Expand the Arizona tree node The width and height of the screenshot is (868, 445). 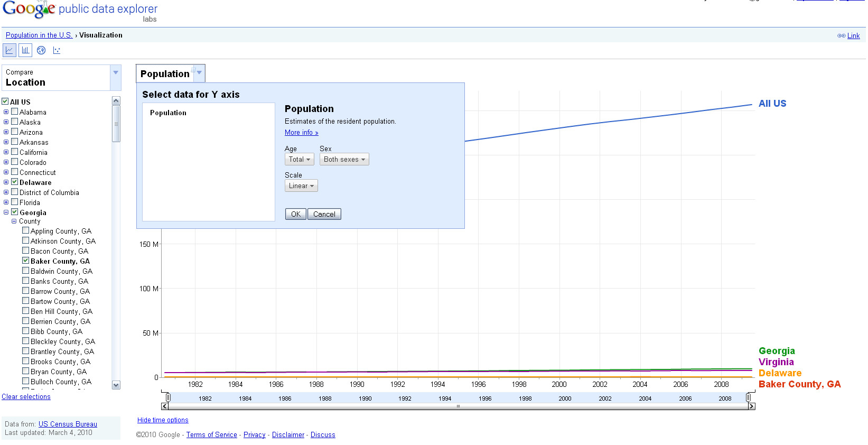[x=6, y=132]
